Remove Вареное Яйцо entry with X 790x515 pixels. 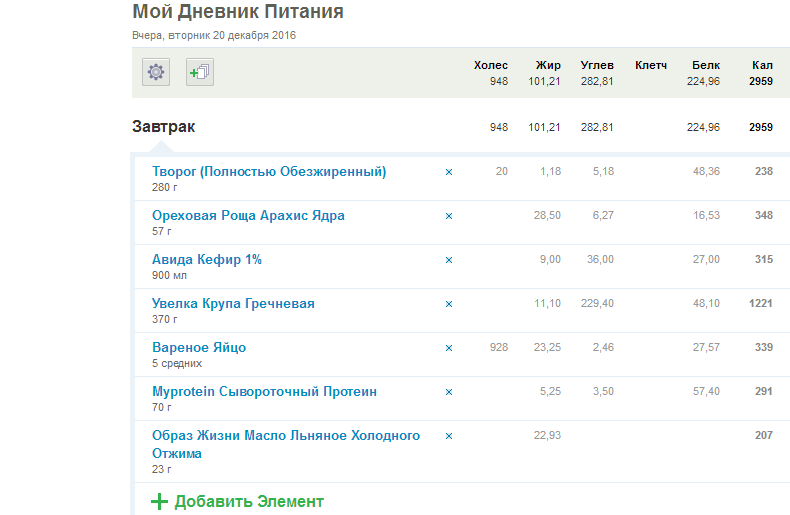point(449,348)
